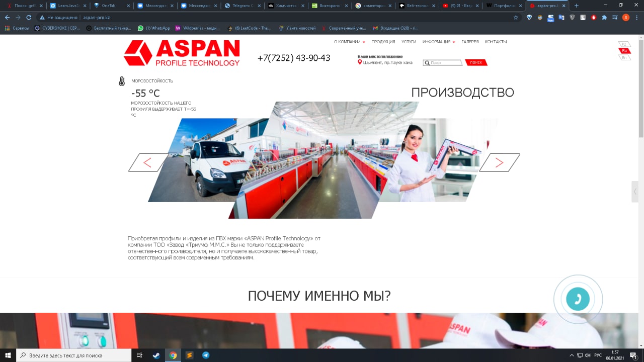The height and width of the screenshot is (362, 644).
Task: Open Telegram from the taskbar
Action: pos(206,355)
